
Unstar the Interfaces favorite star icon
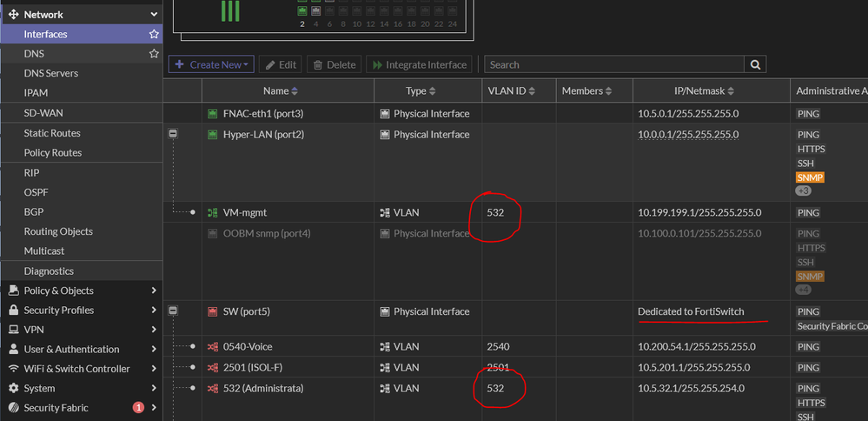point(154,34)
